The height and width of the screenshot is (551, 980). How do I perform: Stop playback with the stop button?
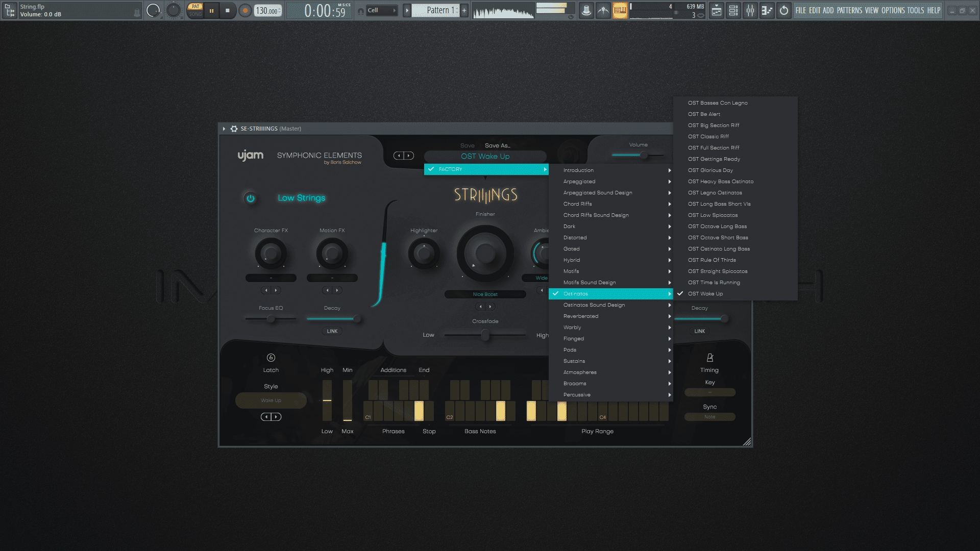pos(228,10)
